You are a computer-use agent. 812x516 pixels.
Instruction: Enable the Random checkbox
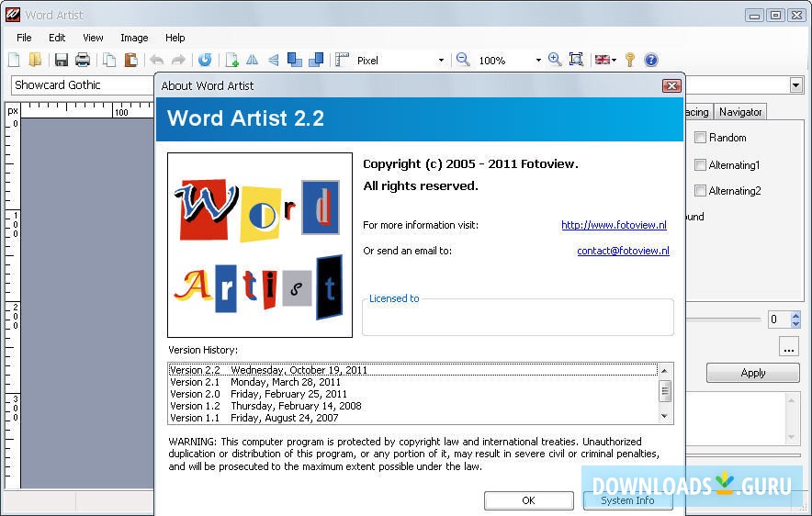(x=700, y=138)
